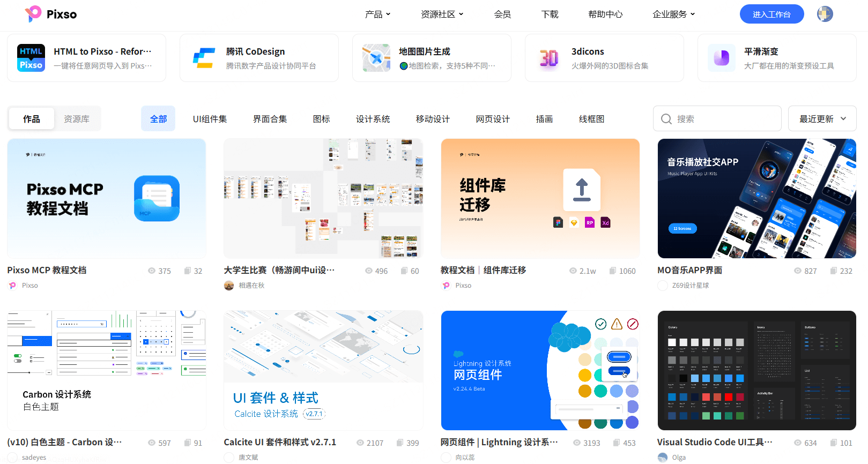Open the Visual Studio Code UI thumbnail
The height and width of the screenshot is (464, 868).
757,370
